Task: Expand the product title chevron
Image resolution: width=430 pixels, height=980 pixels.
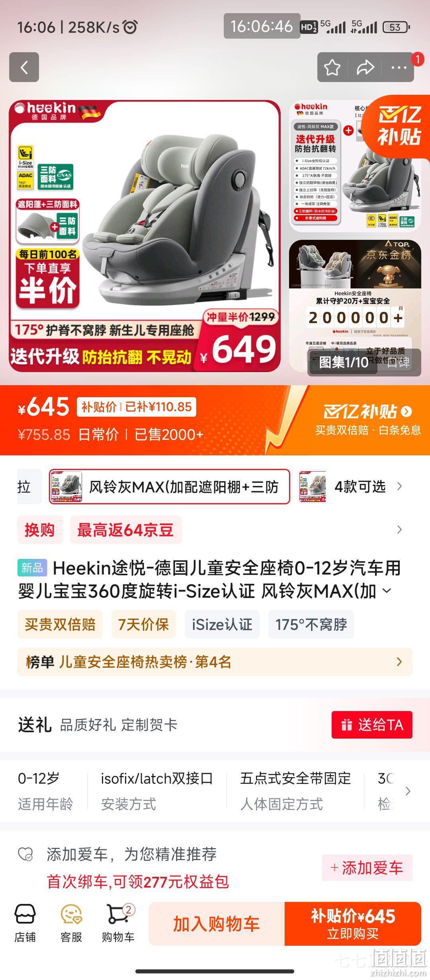Action: pyautogui.click(x=387, y=591)
